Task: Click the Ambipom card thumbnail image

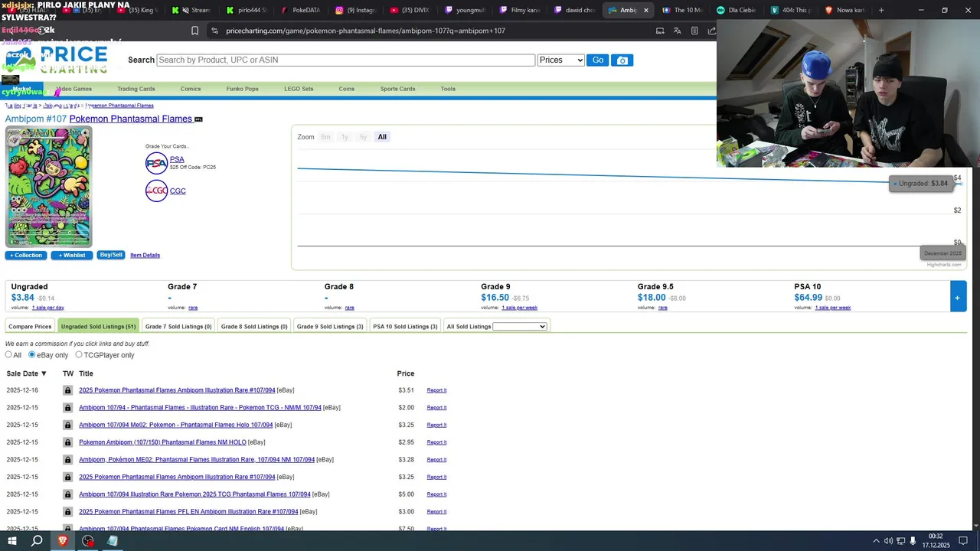Action: point(48,187)
